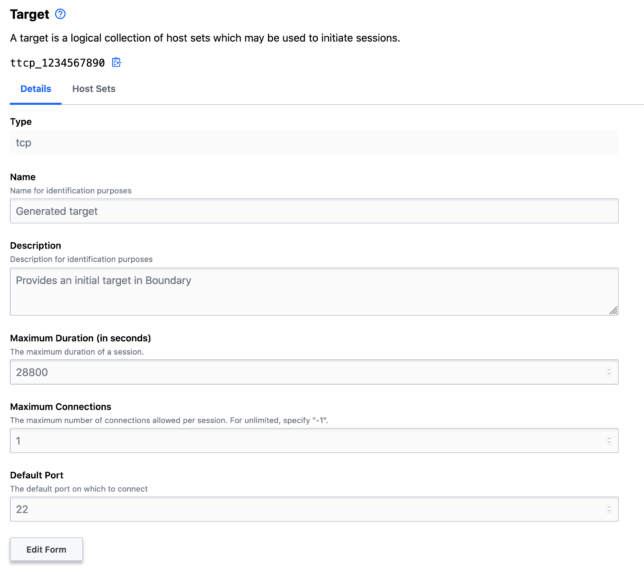The image size is (644, 574).
Task: Click the Default Port stepper arrows
Action: 610,509
